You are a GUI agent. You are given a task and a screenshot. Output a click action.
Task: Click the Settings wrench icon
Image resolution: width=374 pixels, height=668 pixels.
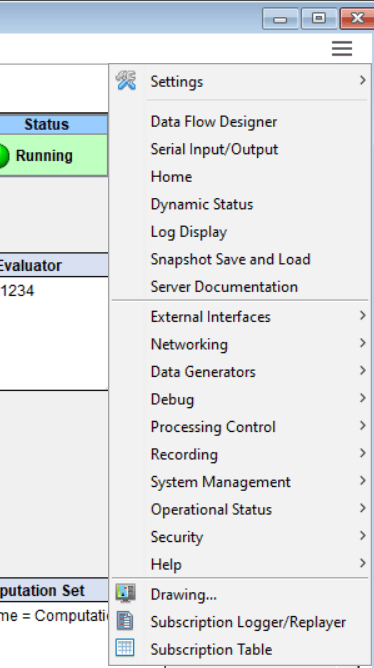pyautogui.click(x=126, y=81)
